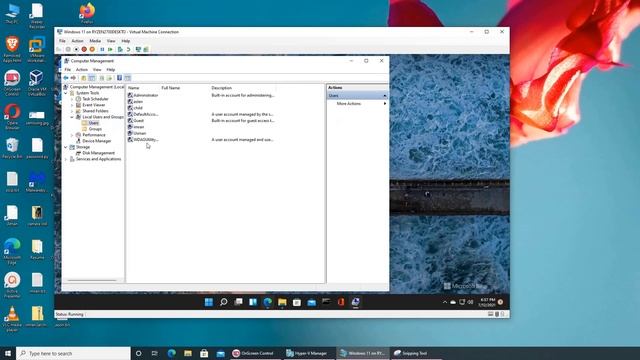Click the host Windows Start button
Viewport: 640px width, 360px height.
[8, 353]
